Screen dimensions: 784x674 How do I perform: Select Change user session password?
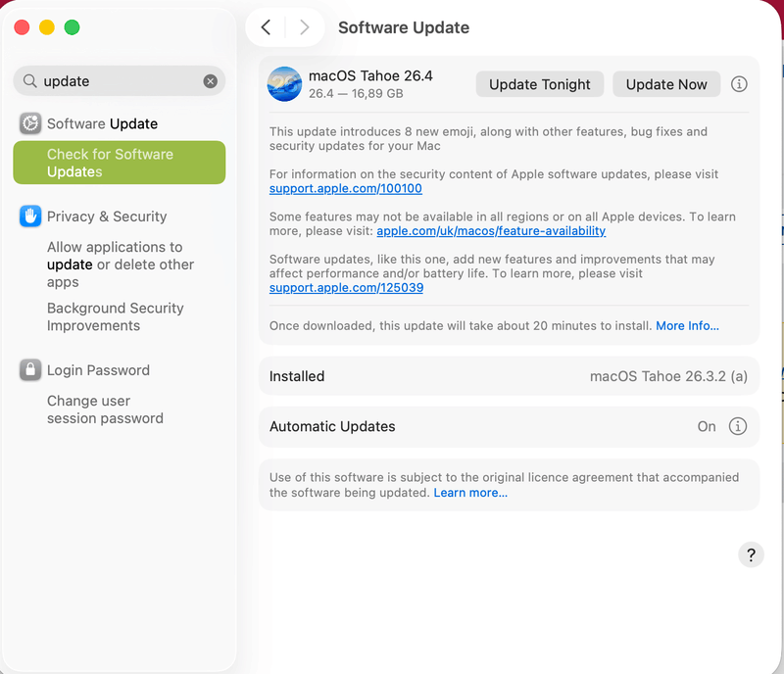[105, 409]
